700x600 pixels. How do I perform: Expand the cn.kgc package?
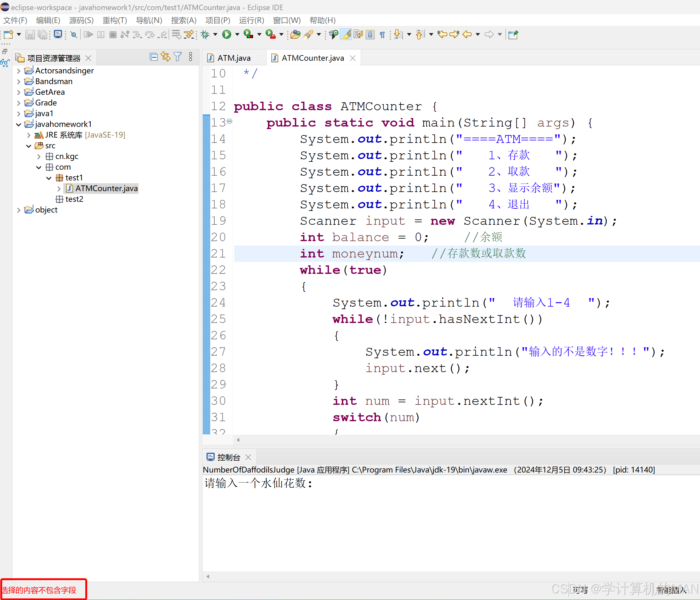[39, 156]
